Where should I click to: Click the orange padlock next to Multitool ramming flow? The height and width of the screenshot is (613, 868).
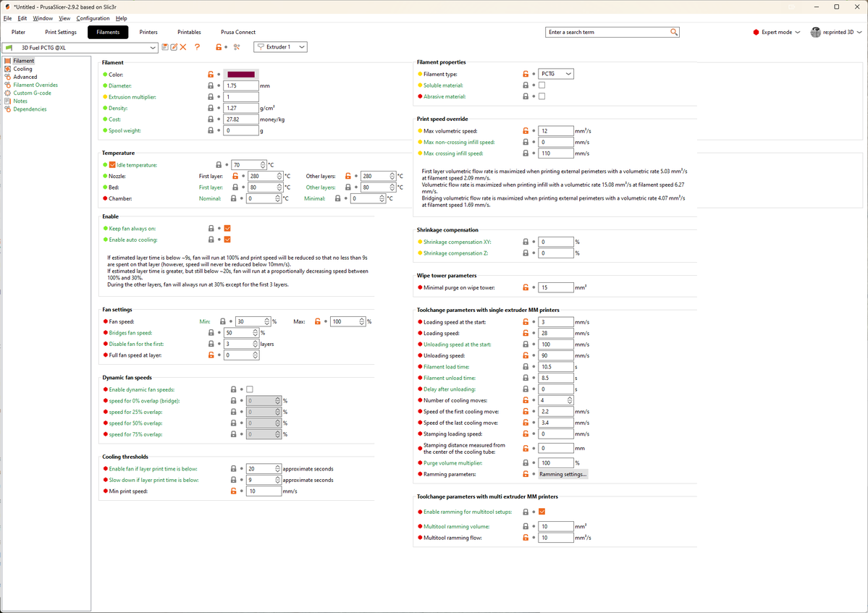pyautogui.click(x=526, y=537)
